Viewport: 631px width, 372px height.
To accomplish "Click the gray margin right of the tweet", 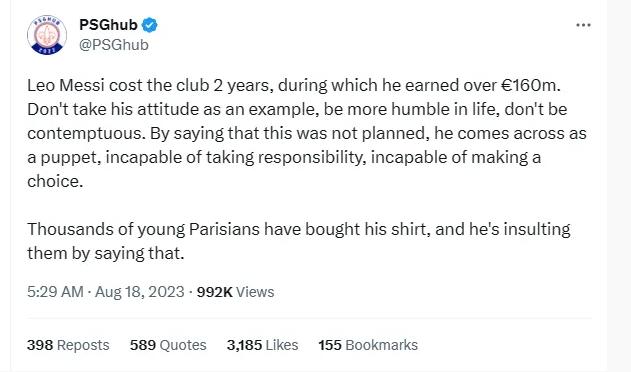I will click(619, 185).
